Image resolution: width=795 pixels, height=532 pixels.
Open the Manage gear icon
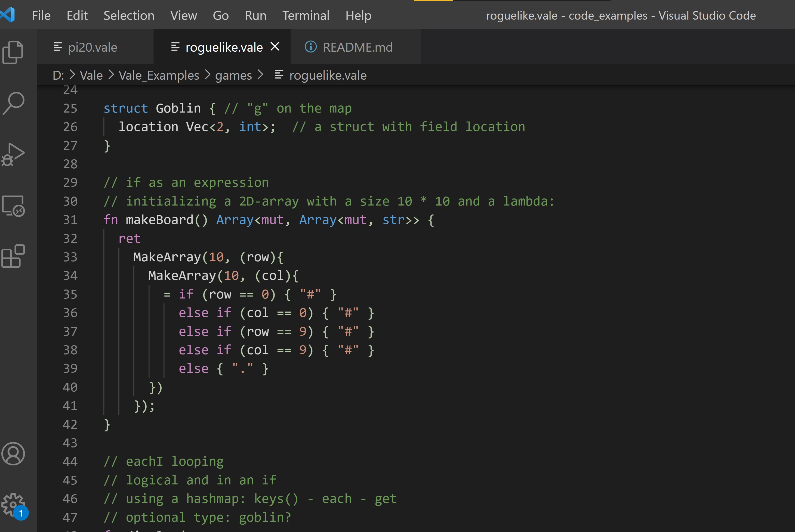pyautogui.click(x=13, y=505)
